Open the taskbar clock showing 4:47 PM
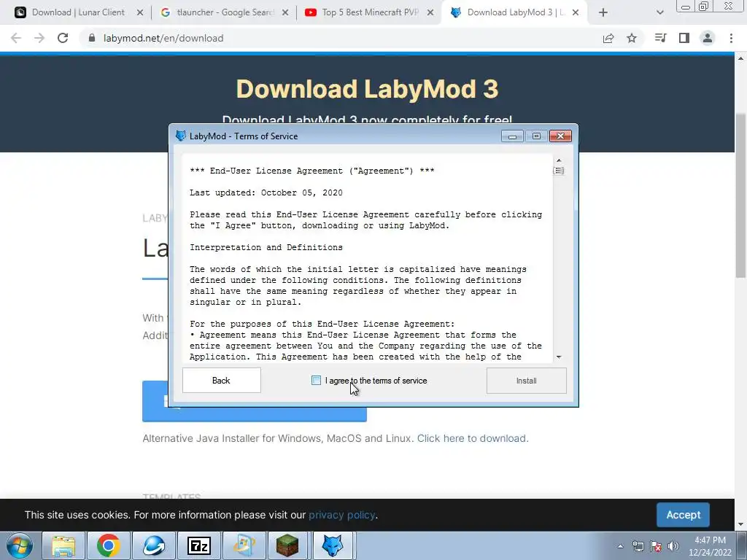 (x=710, y=546)
